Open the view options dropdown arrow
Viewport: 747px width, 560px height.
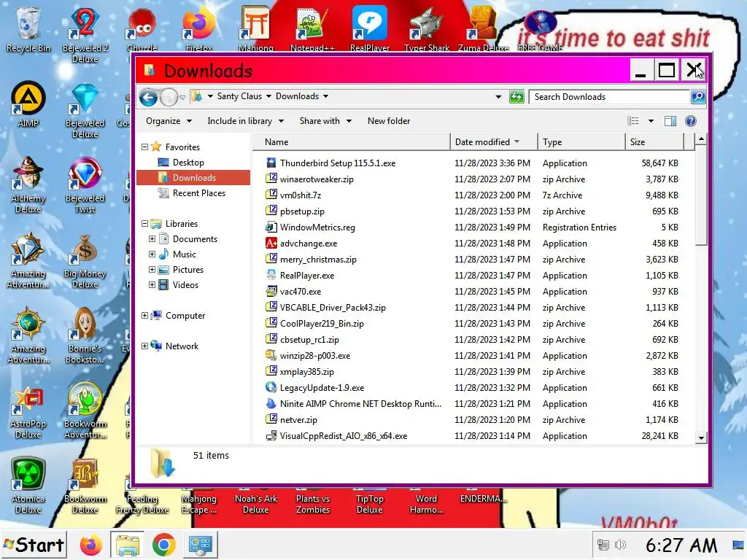pos(651,121)
